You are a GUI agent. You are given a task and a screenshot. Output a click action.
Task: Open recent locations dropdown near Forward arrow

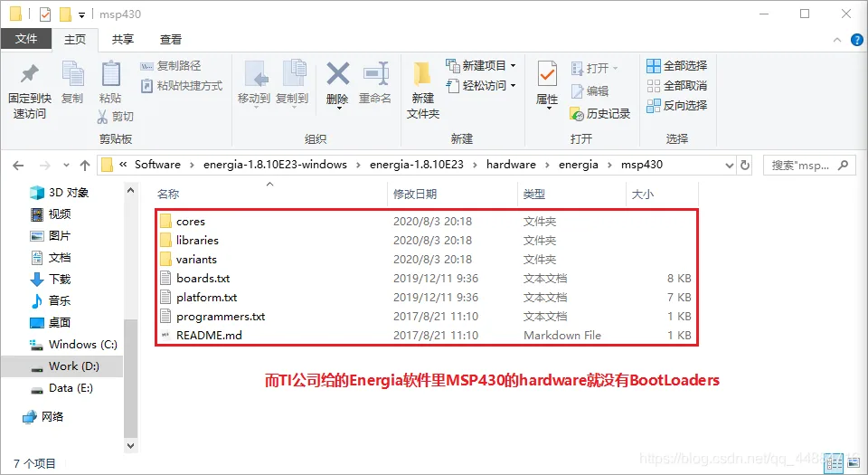click(66, 165)
